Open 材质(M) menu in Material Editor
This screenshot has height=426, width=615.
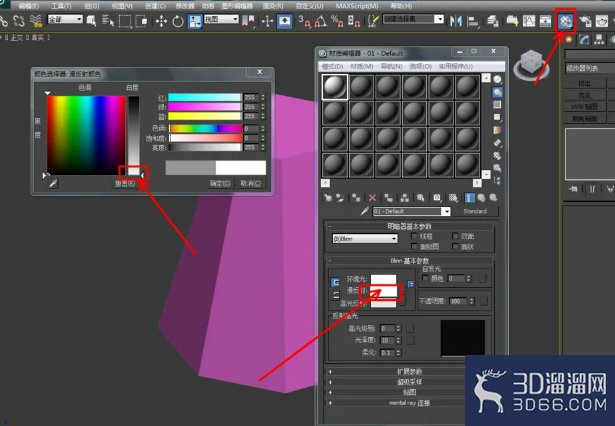[362, 66]
